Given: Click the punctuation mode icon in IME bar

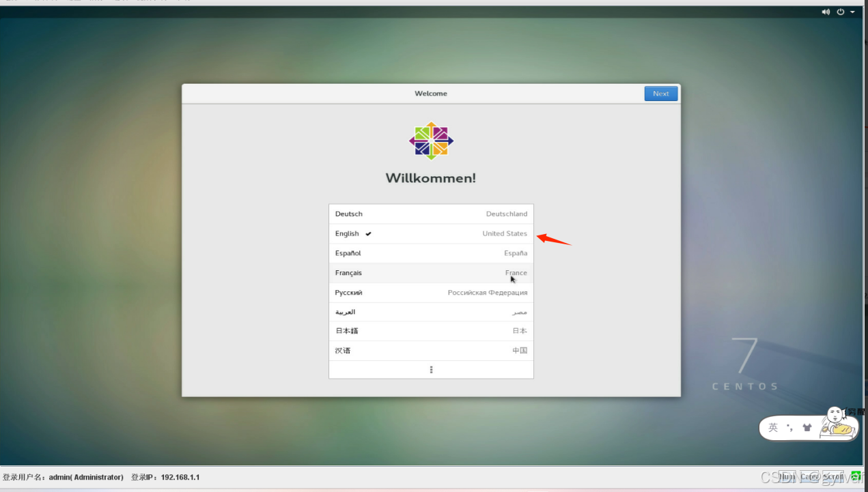Looking at the screenshot, I should click(x=790, y=428).
